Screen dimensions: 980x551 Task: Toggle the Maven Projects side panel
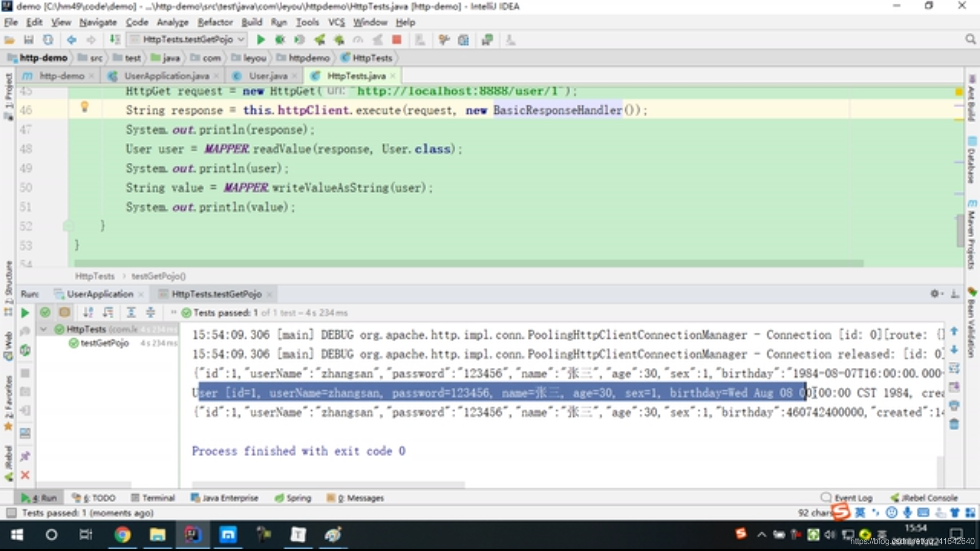click(x=972, y=235)
